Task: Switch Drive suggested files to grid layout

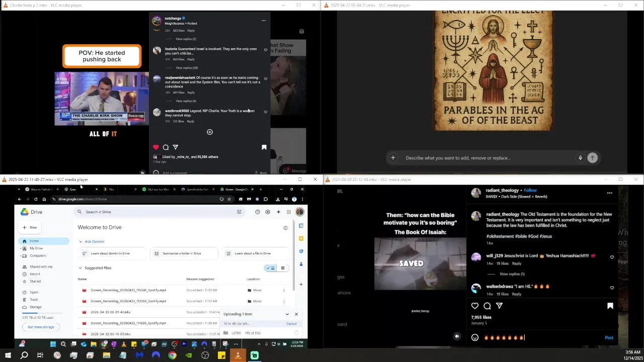Action: (x=283, y=268)
